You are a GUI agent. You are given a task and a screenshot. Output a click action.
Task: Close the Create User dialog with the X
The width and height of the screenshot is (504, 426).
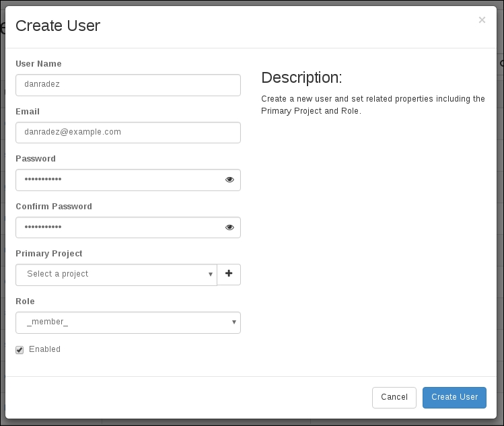[482, 20]
